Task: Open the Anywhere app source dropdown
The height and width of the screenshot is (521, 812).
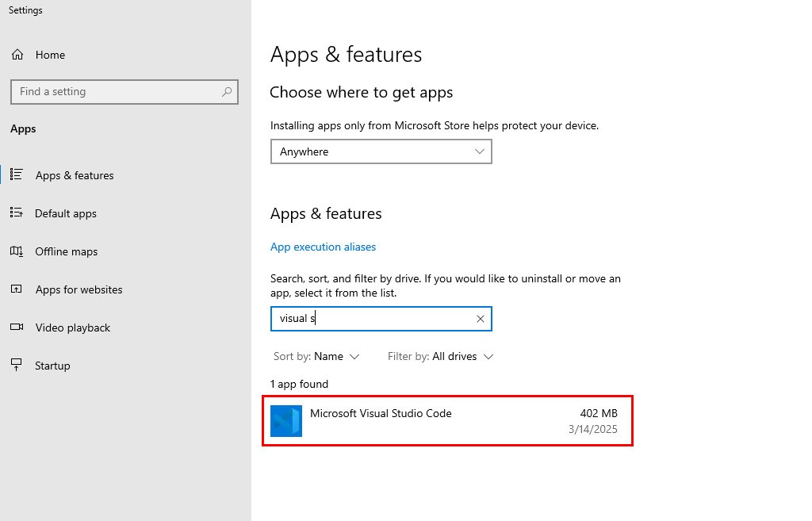Action: (381, 151)
